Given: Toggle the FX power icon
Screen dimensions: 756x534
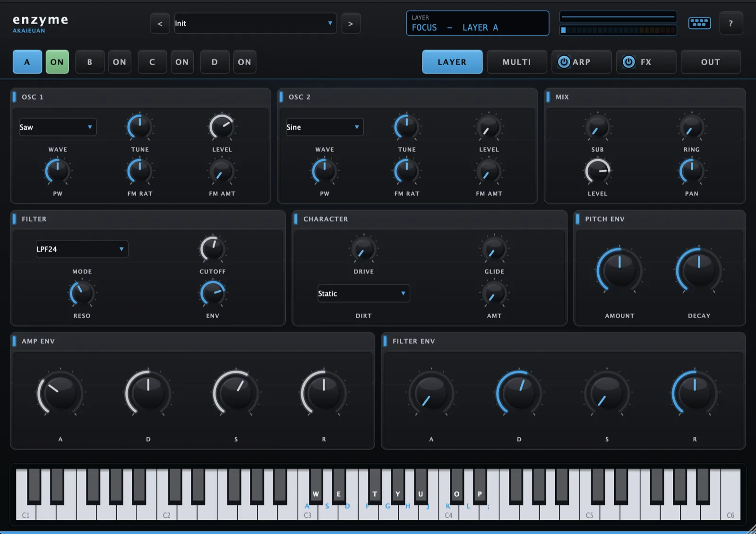Looking at the screenshot, I should coord(628,62).
